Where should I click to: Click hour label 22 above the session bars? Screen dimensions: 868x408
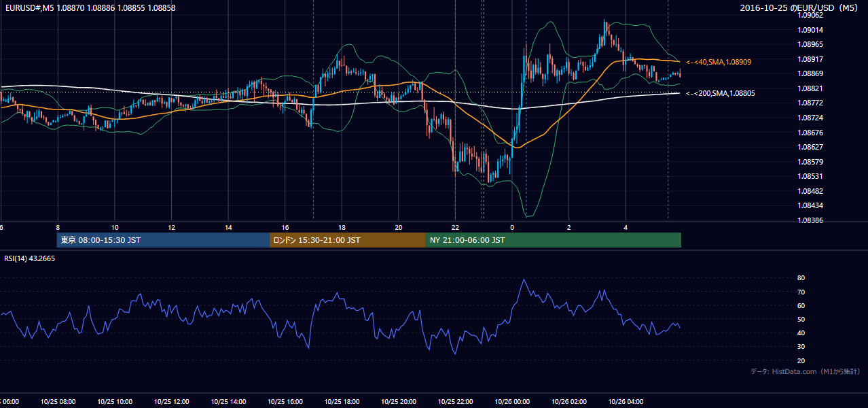point(455,228)
